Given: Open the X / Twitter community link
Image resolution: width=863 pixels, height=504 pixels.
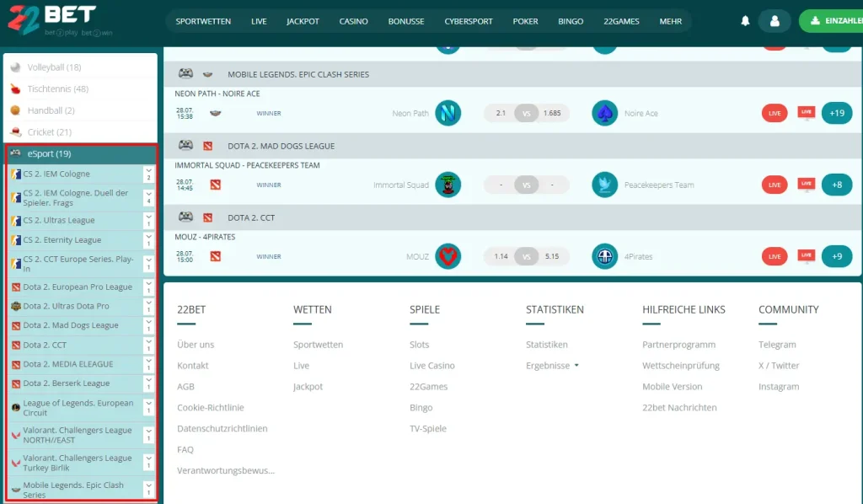Looking at the screenshot, I should [779, 365].
